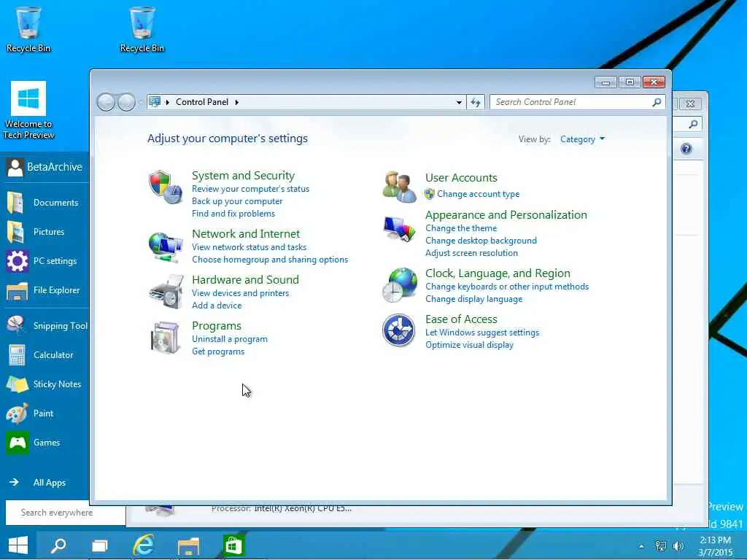Screen dimensions: 747x560
Task: Click Let Windows suggest settings
Action: pyautogui.click(x=482, y=332)
